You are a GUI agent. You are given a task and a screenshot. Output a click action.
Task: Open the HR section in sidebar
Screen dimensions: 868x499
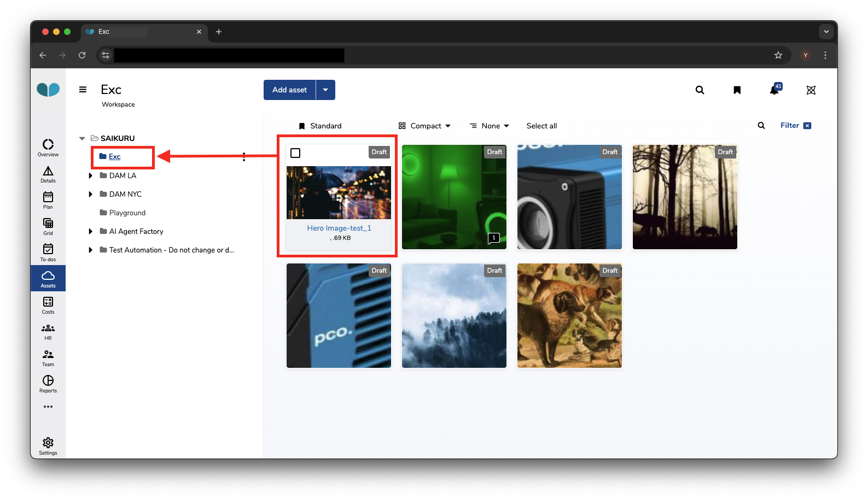pyautogui.click(x=48, y=331)
